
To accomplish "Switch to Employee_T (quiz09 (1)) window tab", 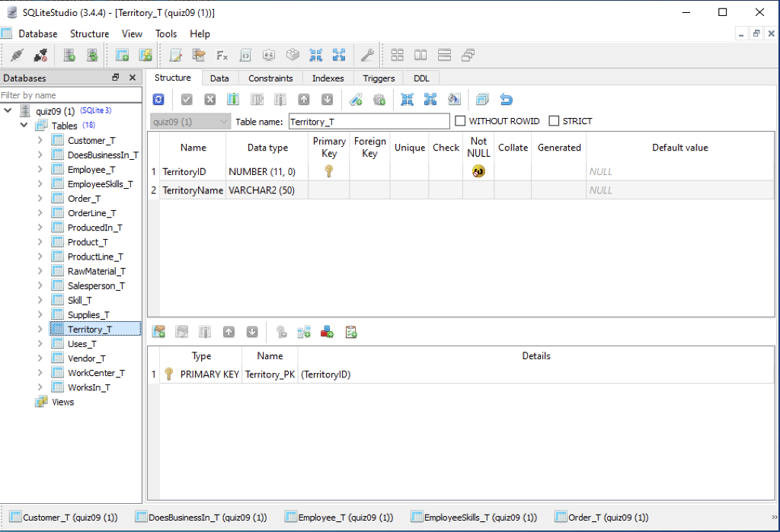I will [x=339, y=517].
